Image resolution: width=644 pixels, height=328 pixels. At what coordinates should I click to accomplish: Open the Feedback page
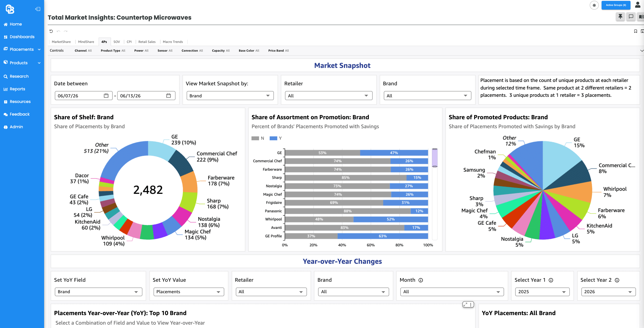[20, 114]
